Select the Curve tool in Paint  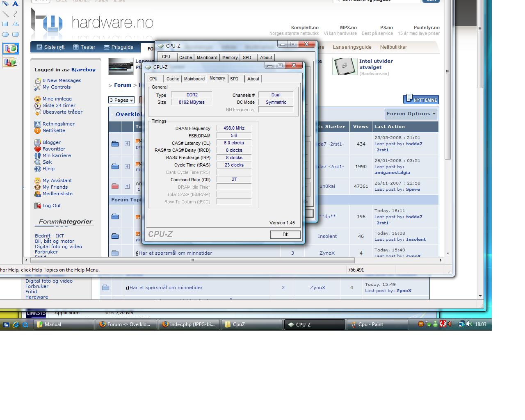(x=15, y=14)
